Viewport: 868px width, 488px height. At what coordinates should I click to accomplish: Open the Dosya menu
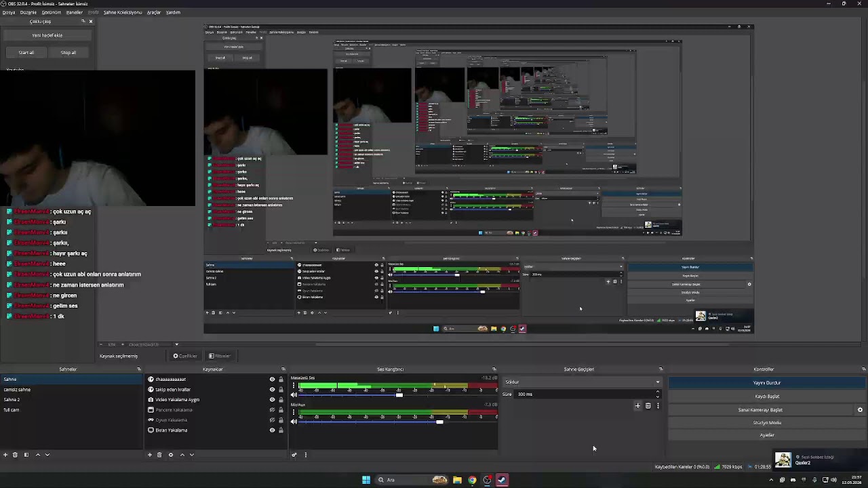(8, 12)
